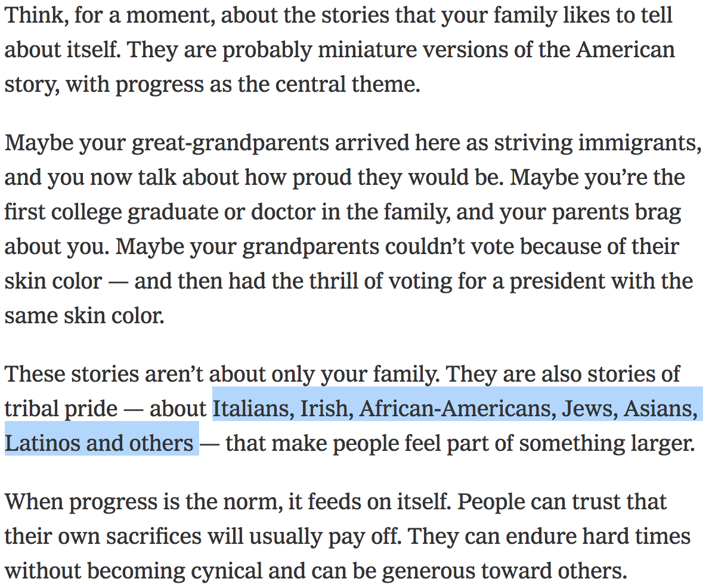
Task: Click the highlighted word "Italians"
Action: (x=253, y=408)
